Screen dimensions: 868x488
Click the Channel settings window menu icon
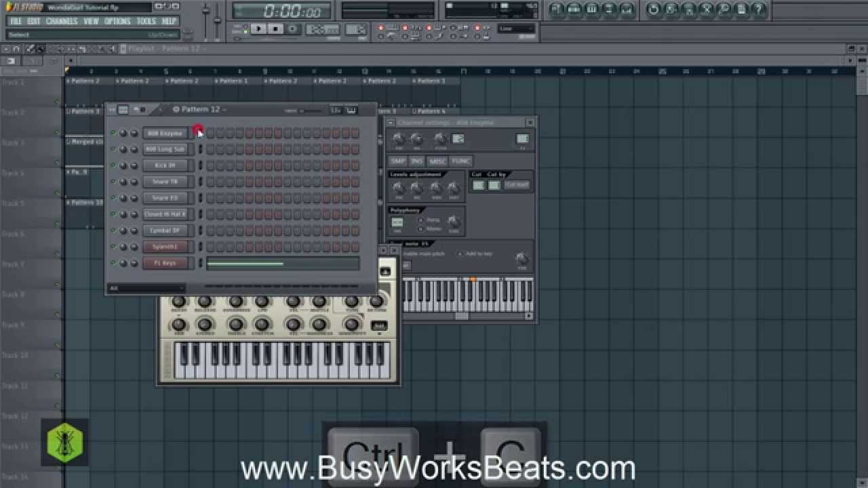(391, 123)
